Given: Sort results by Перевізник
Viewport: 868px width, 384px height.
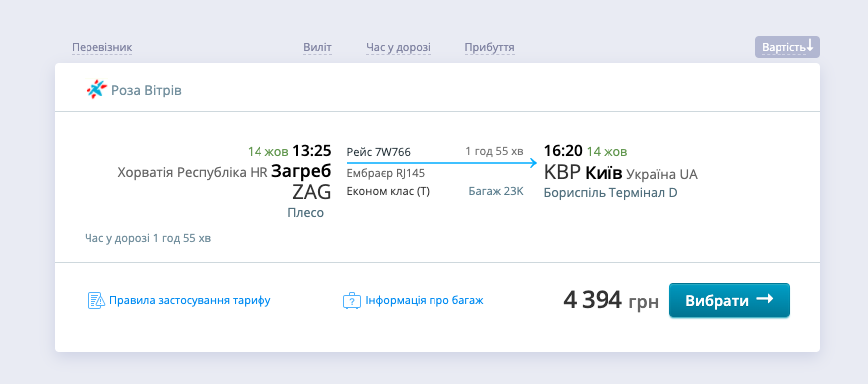Looking at the screenshot, I should click(101, 47).
